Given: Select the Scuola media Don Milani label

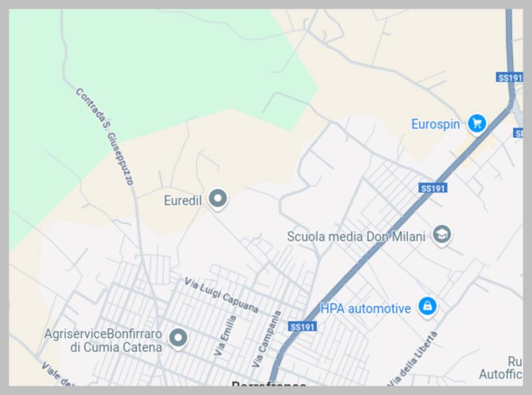Looking at the screenshot, I should click(356, 236).
